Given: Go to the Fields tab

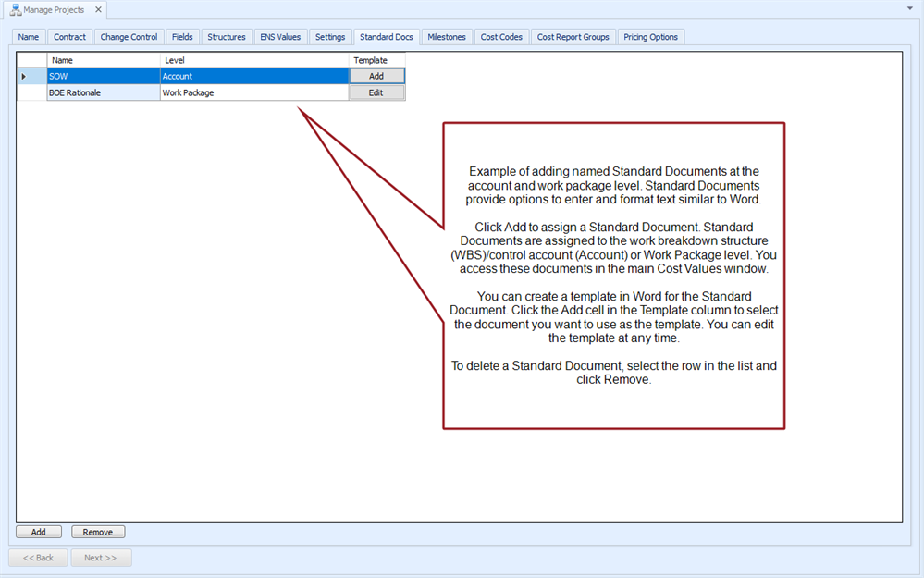Looking at the screenshot, I should coord(182,37).
